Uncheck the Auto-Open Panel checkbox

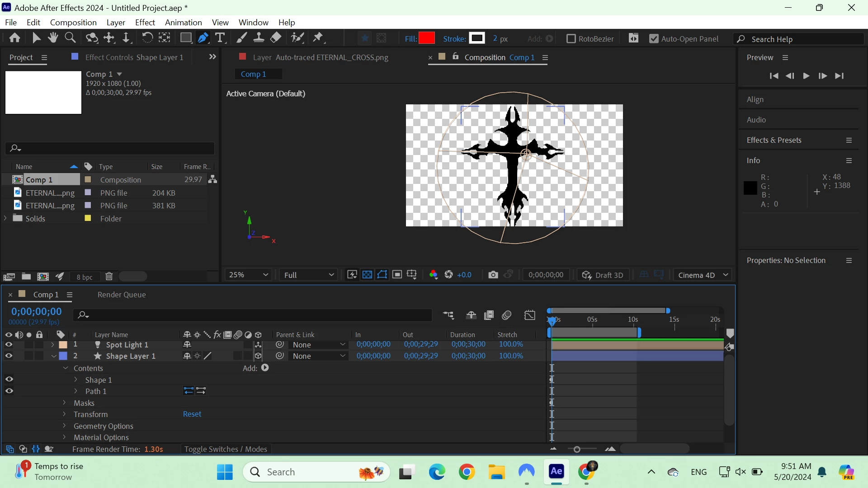[x=654, y=39]
